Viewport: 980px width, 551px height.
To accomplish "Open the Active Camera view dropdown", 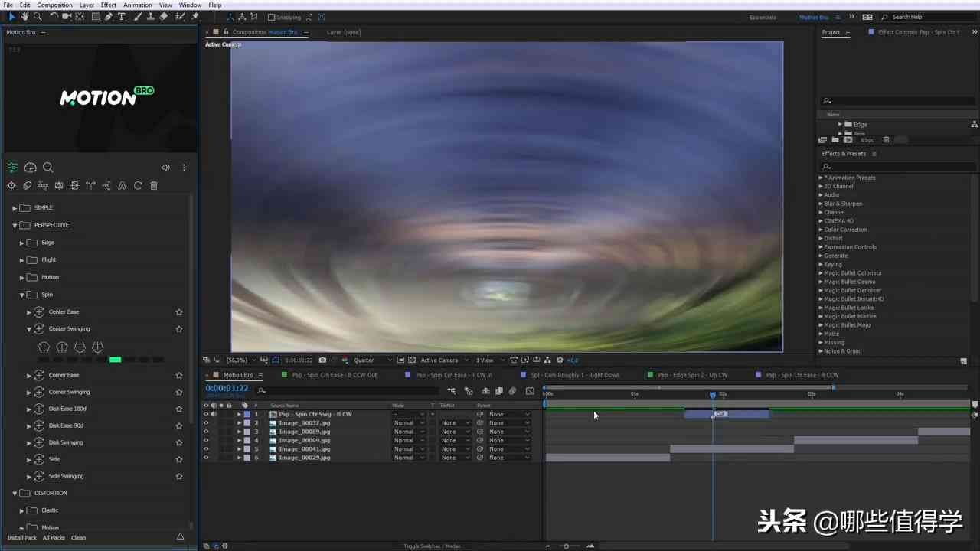I will coord(444,360).
